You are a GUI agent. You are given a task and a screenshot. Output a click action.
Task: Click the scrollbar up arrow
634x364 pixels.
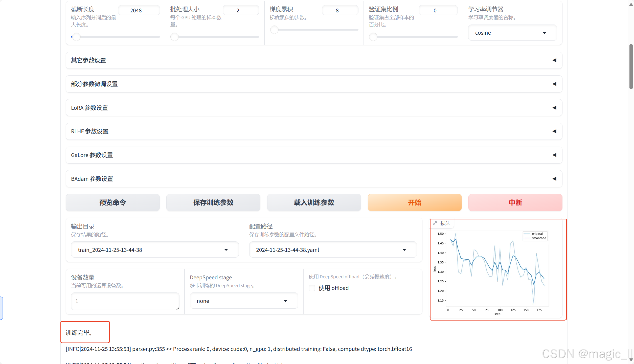point(631,5)
